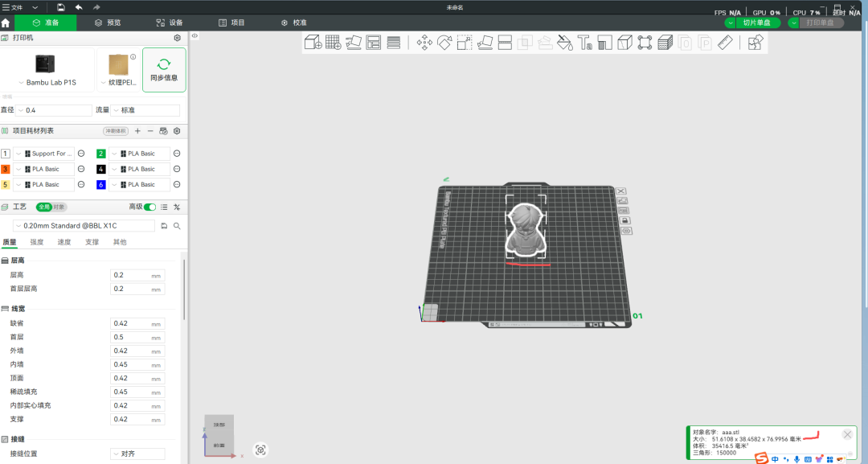Click the settings list view icon
Image resolution: width=868 pixels, height=464 pixels.
point(164,207)
